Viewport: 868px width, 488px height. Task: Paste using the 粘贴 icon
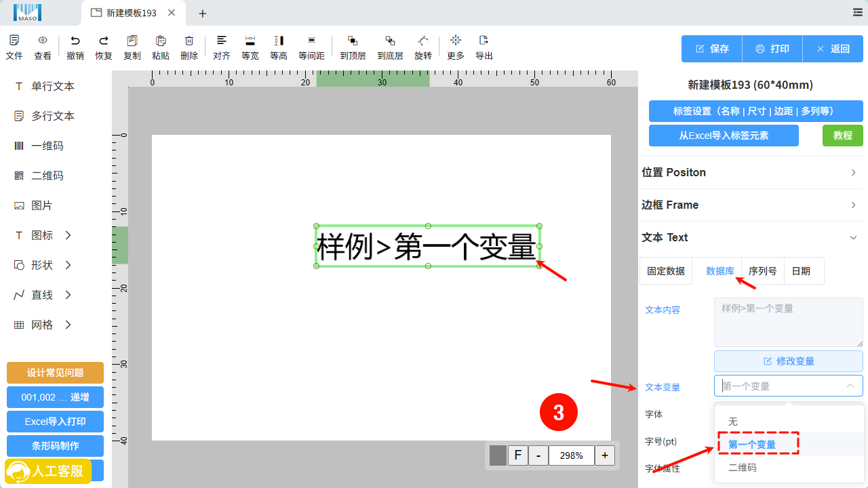[161, 47]
